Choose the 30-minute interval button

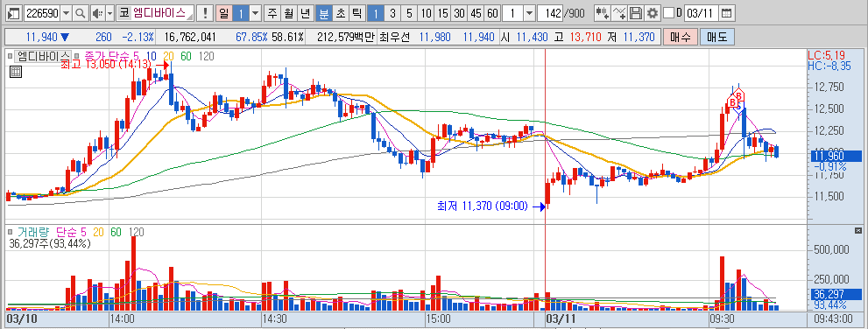459,13
